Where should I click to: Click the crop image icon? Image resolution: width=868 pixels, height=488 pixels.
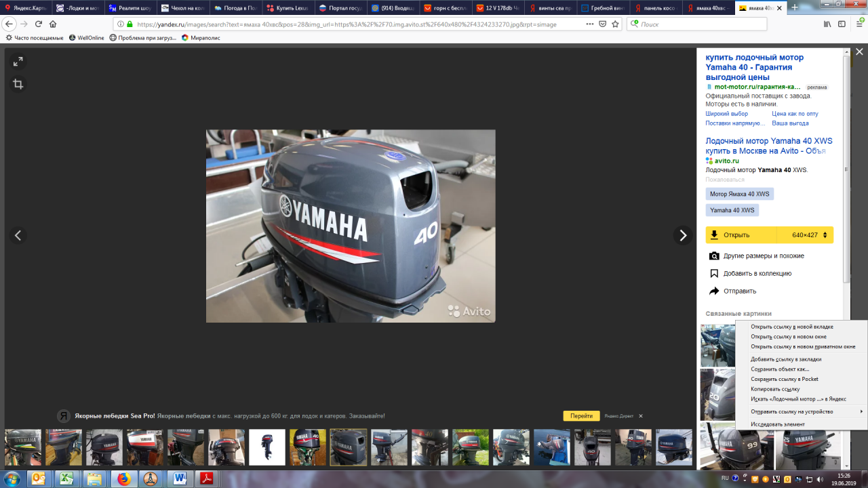pyautogui.click(x=18, y=85)
